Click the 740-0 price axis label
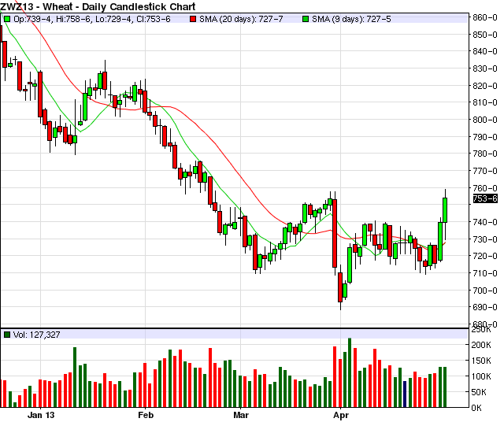Screen dimensions: 504x422 [x=485, y=222]
